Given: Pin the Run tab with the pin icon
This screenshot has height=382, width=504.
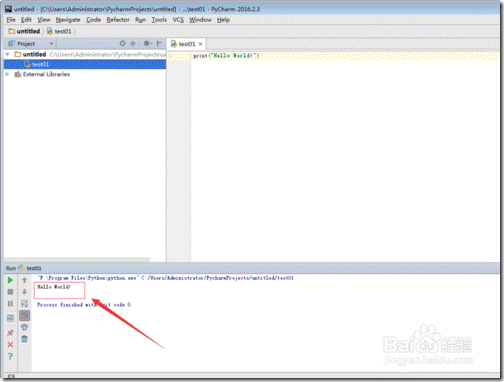Looking at the screenshot, I should pyautogui.click(x=10, y=332).
